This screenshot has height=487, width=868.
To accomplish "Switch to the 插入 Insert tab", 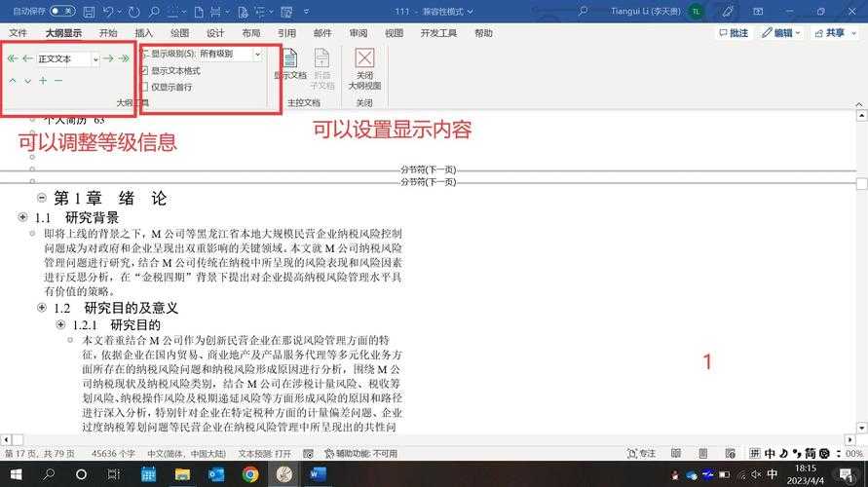I will [x=143, y=33].
